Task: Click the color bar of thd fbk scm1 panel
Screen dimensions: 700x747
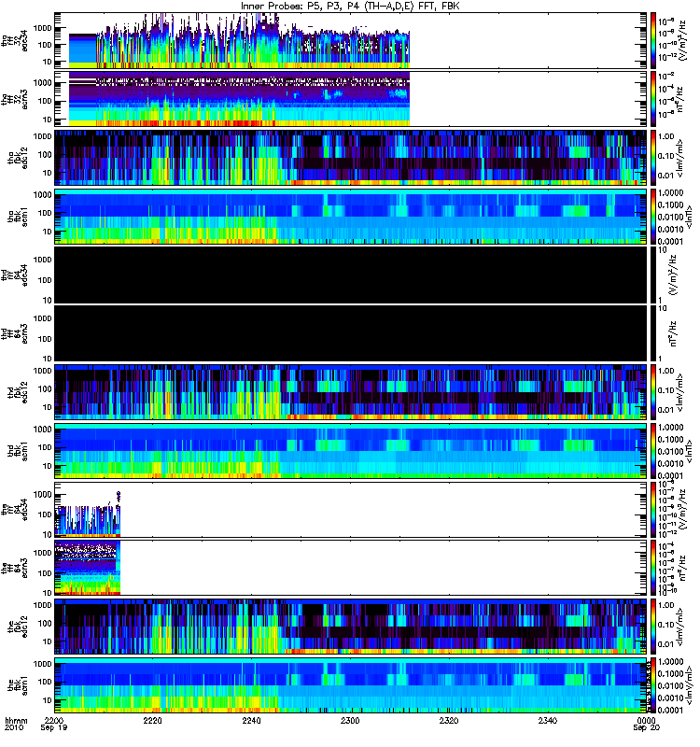Action: click(x=653, y=451)
